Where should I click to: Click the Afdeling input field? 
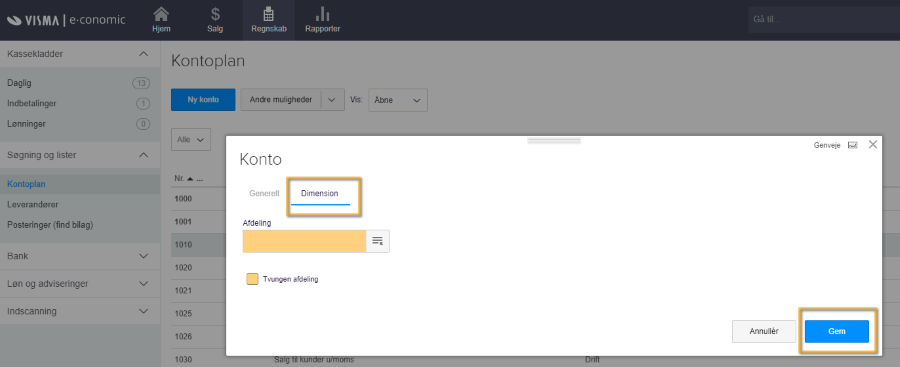(x=304, y=241)
